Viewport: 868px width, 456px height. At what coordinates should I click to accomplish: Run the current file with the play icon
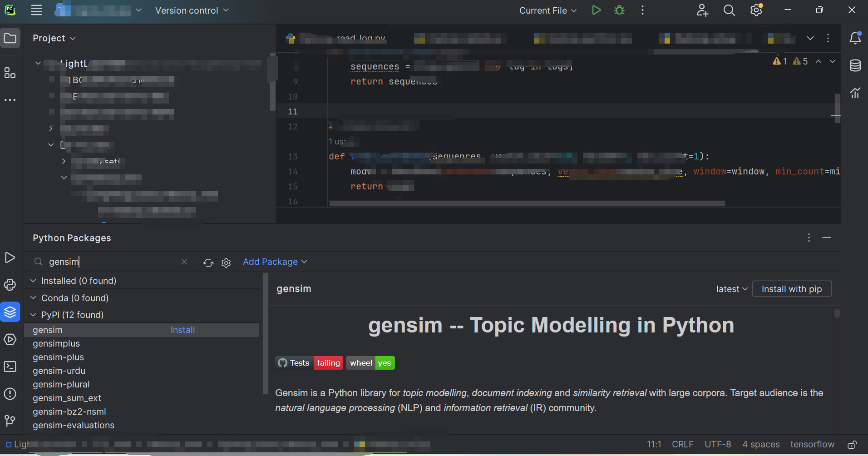(x=596, y=10)
